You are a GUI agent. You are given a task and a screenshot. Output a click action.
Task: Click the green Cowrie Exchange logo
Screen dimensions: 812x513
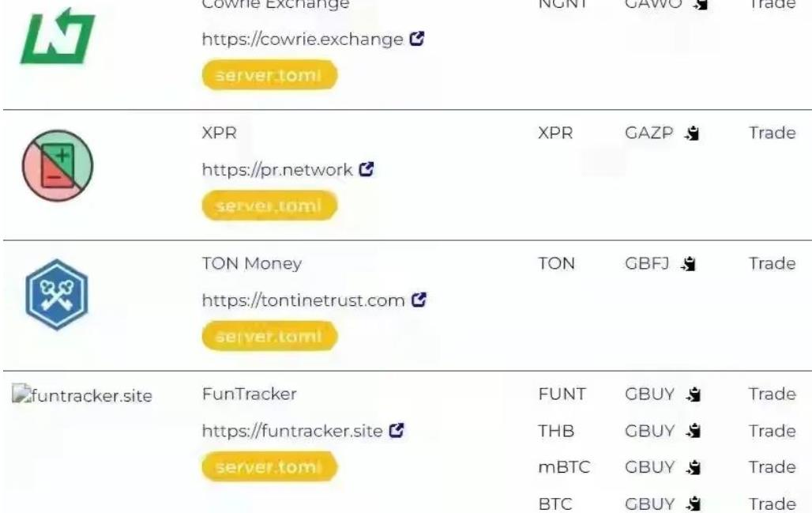pos(58,36)
